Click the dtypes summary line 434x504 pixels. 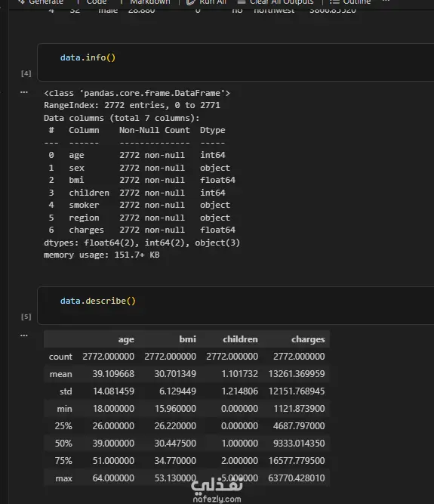pyautogui.click(x=142, y=243)
